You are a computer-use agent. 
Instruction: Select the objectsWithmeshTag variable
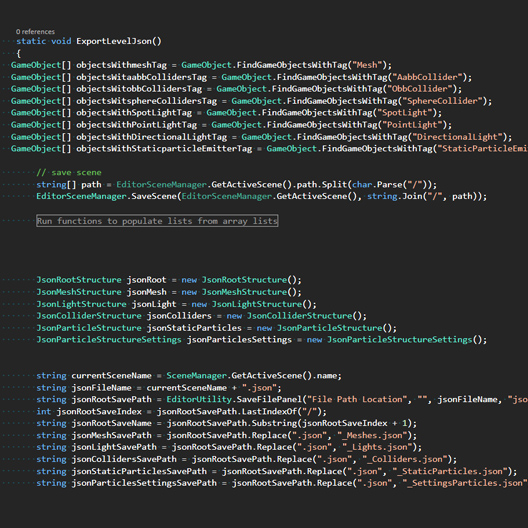click(121, 65)
